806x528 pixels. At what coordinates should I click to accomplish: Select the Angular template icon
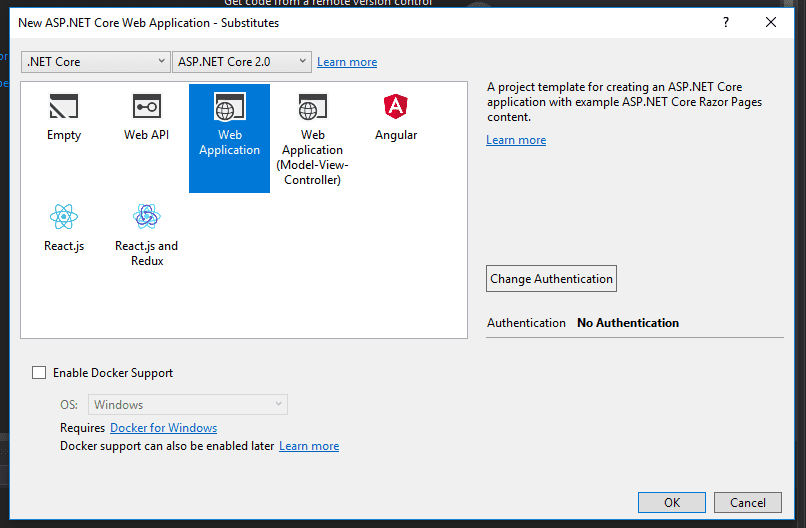pos(395,106)
